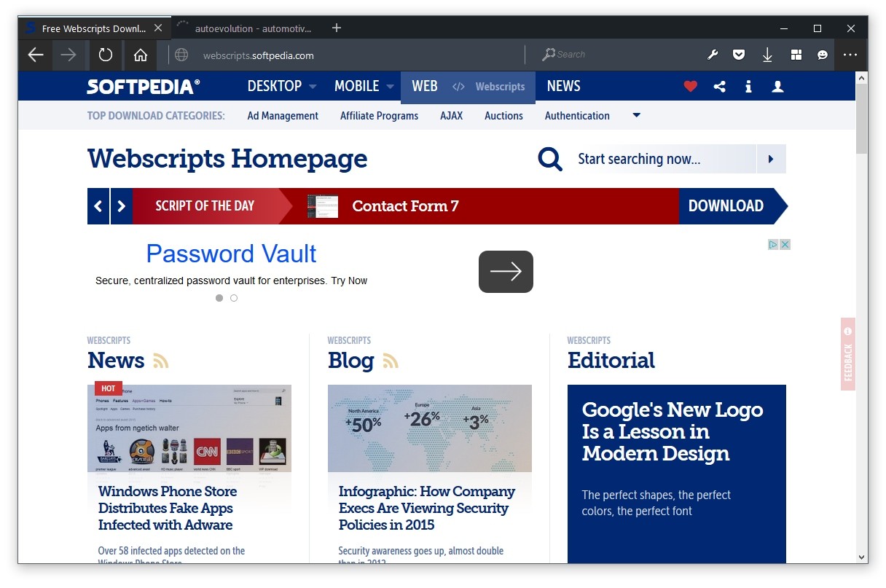This screenshot has height=588, width=886.
Task: Focus the Start searching now field
Action: [665, 159]
